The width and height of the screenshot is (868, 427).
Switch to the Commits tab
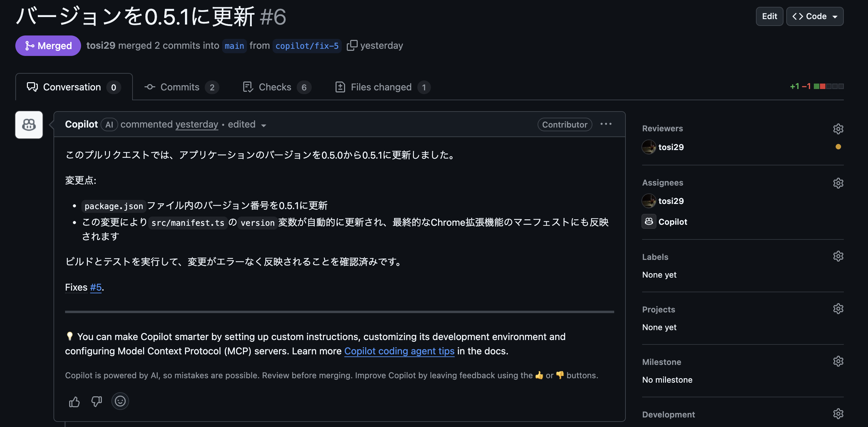pyautogui.click(x=181, y=87)
